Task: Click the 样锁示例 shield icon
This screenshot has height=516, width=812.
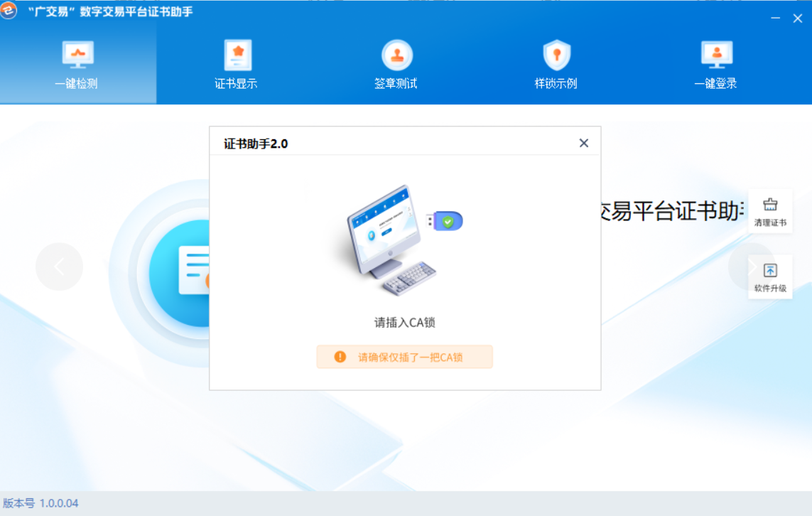Action: pos(556,54)
